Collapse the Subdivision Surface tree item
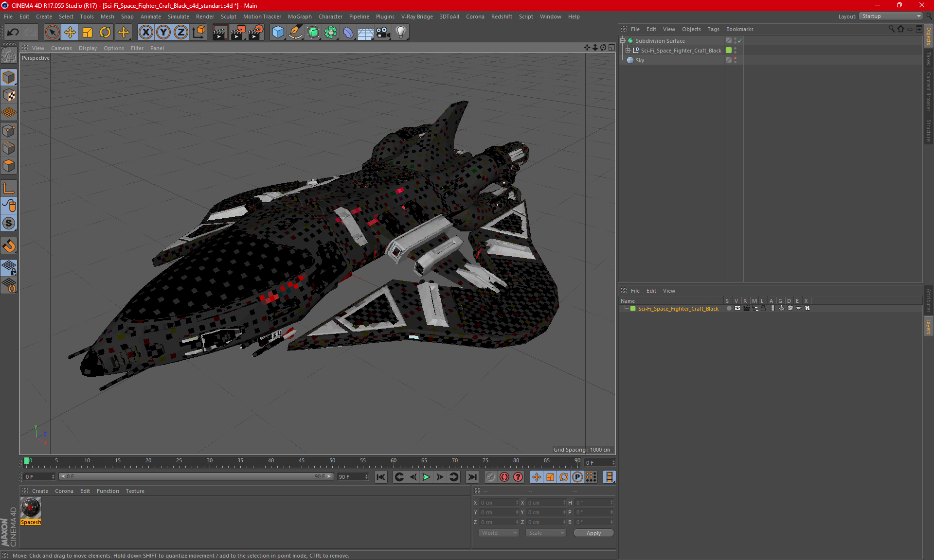 pyautogui.click(x=622, y=41)
